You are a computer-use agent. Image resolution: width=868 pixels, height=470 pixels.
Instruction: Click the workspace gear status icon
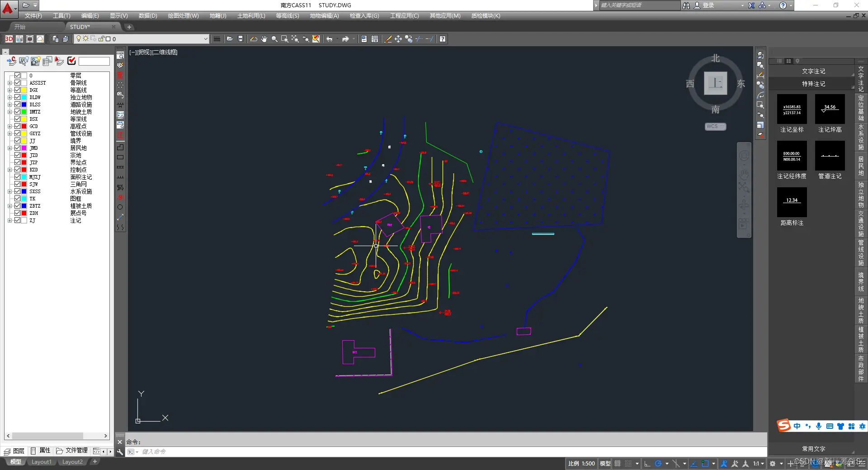(x=773, y=464)
